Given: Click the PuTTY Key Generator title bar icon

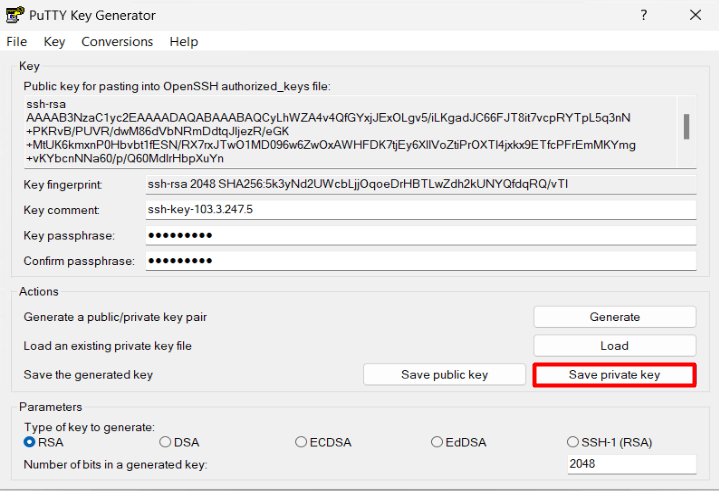Looking at the screenshot, I should click(x=15, y=15).
